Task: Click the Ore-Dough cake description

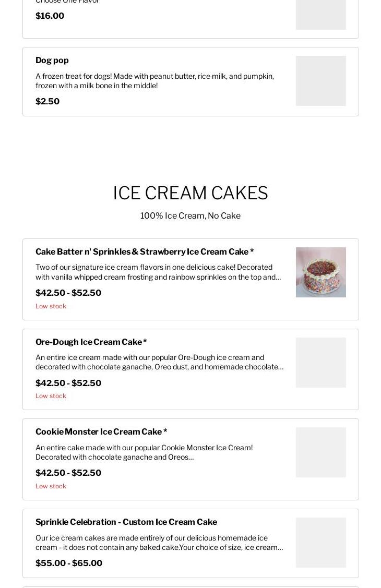Action: pos(159,362)
